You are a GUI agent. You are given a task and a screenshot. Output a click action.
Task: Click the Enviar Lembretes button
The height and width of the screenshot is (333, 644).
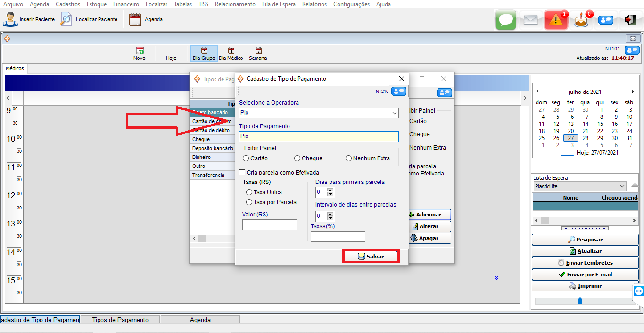[x=586, y=263]
